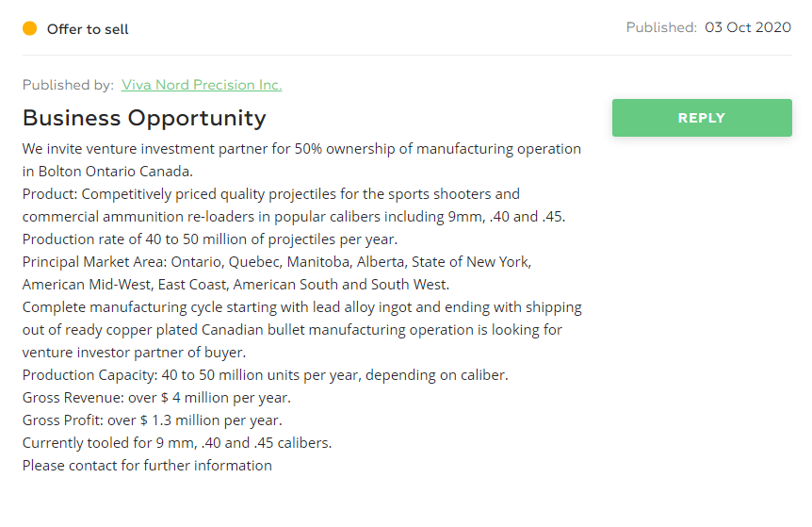Click the 'American Mid-West, East Coast' line
The image size is (812, 527).
235,285
